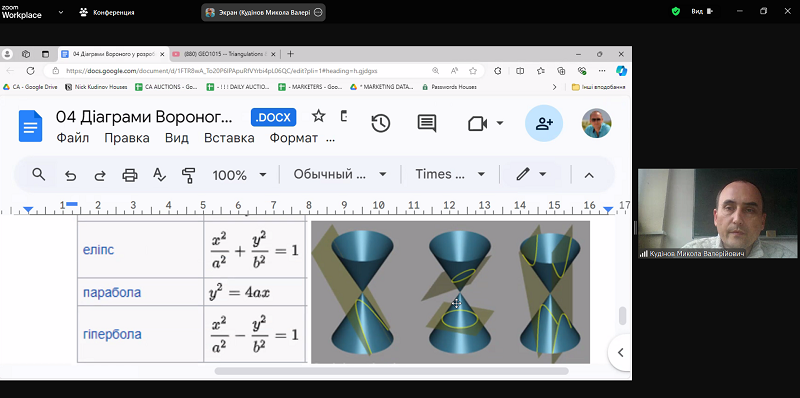This screenshot has height=398, width=800.
Task: Open the move document folder icon
Action: (344, 116)
